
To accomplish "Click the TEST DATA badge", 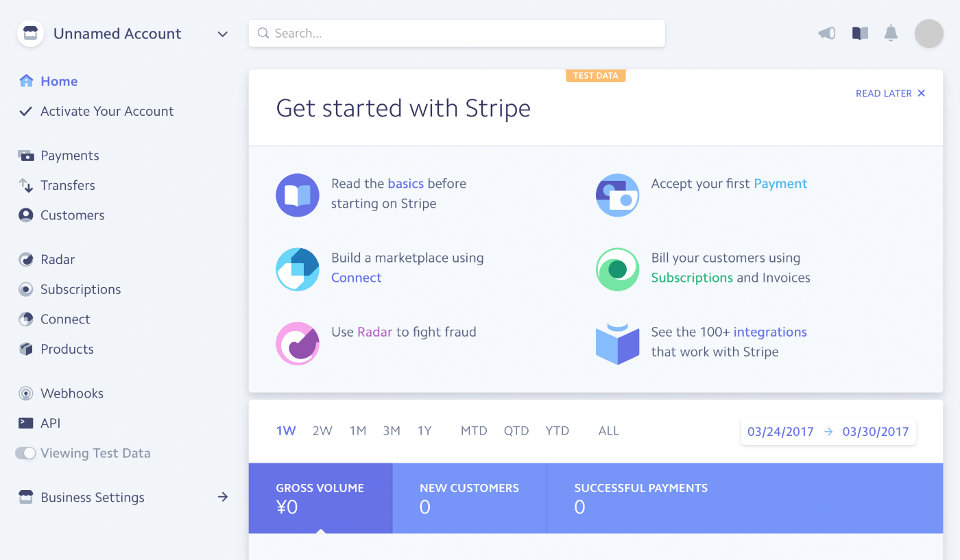I will click(596, 75).
